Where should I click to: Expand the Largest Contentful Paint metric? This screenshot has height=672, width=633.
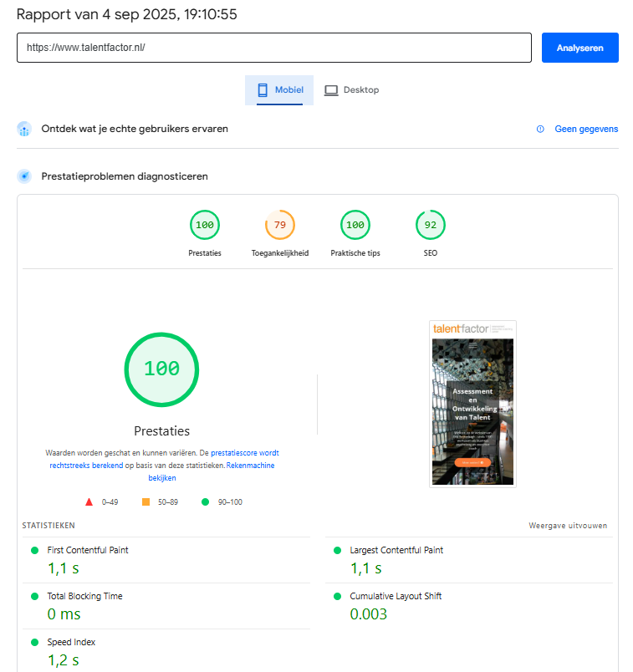point(396,550)
